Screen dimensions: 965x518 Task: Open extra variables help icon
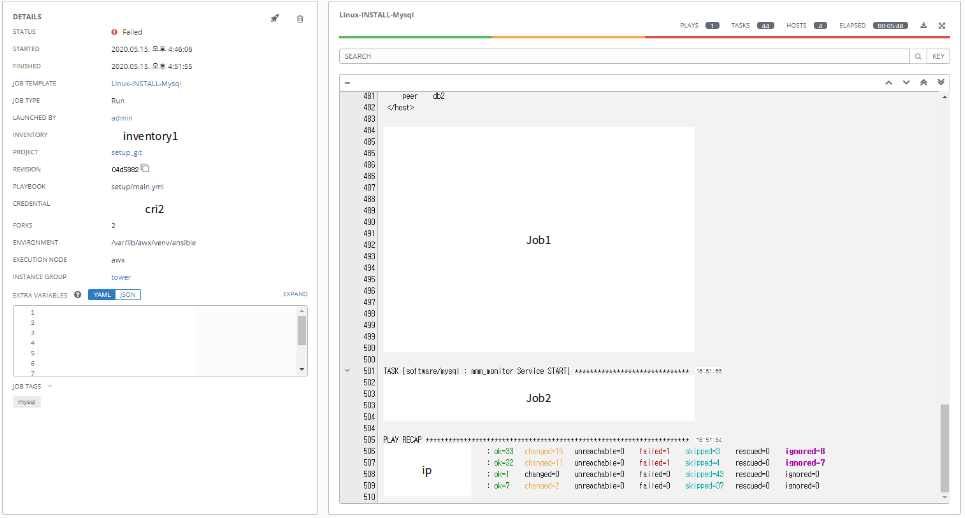tap(78, 295)
